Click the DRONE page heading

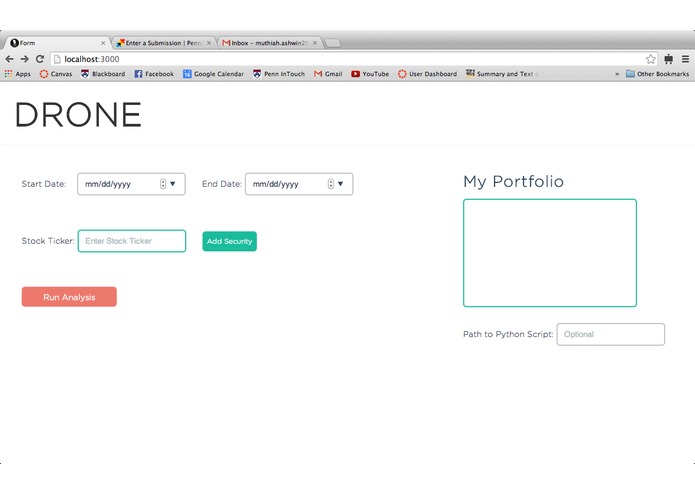pos(78,114)
